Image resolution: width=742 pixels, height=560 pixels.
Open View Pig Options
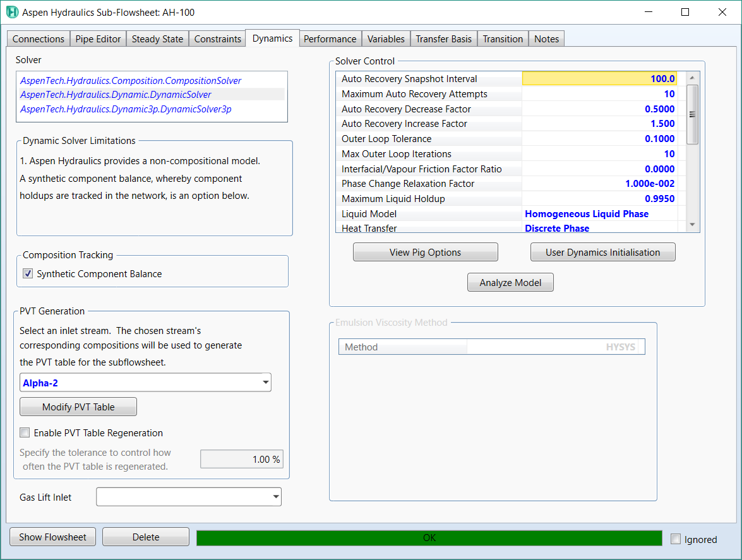(425, 252)
